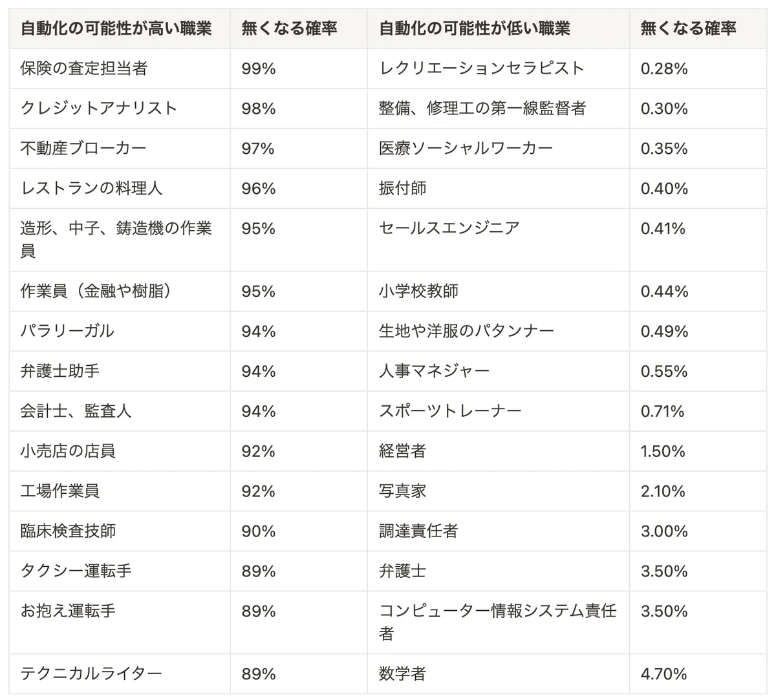The image size is (776, 700).
Task: Select the 0.28% value cell
Action: [698, 69]
